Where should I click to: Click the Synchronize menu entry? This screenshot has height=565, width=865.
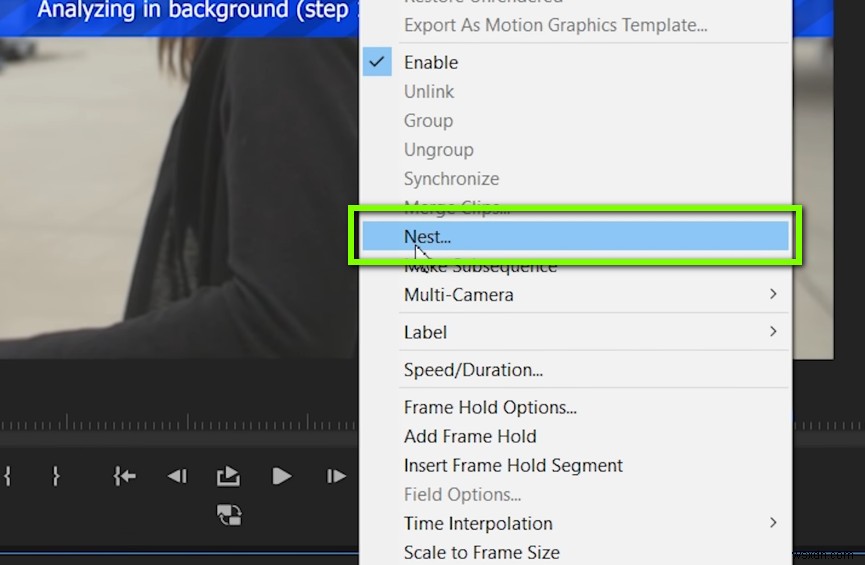575,179
